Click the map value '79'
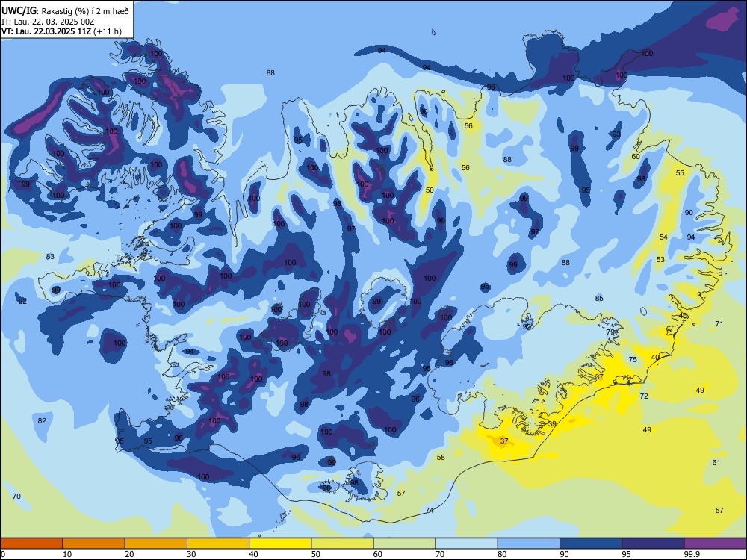 point(610,332)
